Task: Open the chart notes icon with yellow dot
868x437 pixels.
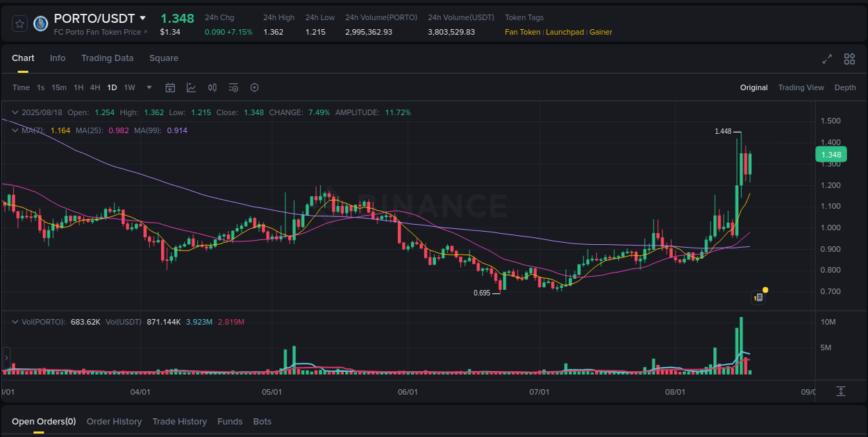Action: [758, 296]
